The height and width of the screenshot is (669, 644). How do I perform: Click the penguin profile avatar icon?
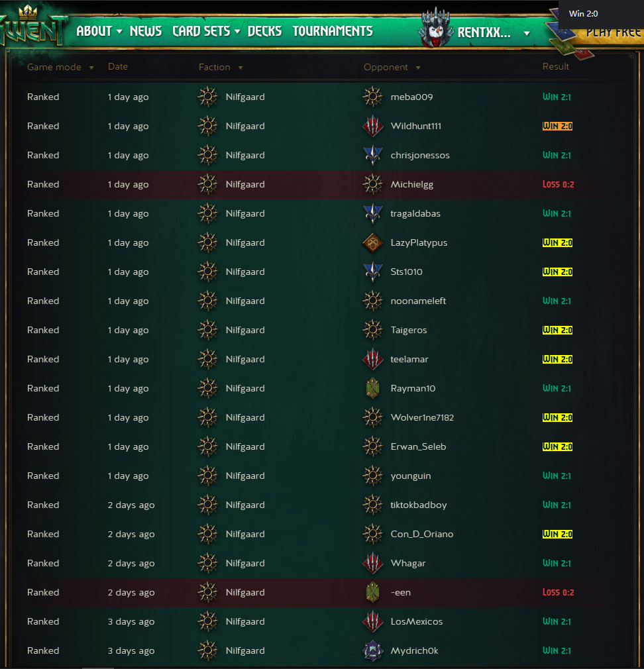point(435,27)
